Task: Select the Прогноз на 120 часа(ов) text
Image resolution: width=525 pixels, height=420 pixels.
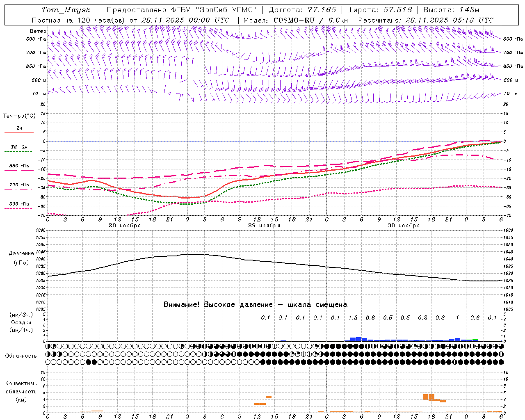Action: click(x=79, y=20)
